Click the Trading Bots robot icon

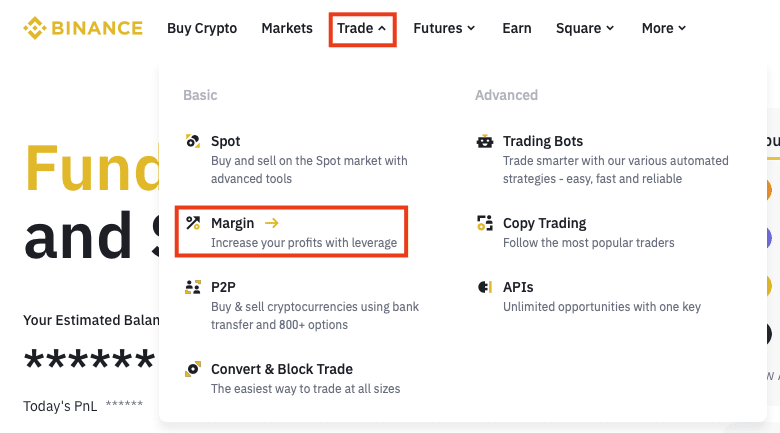pos(485,141)
